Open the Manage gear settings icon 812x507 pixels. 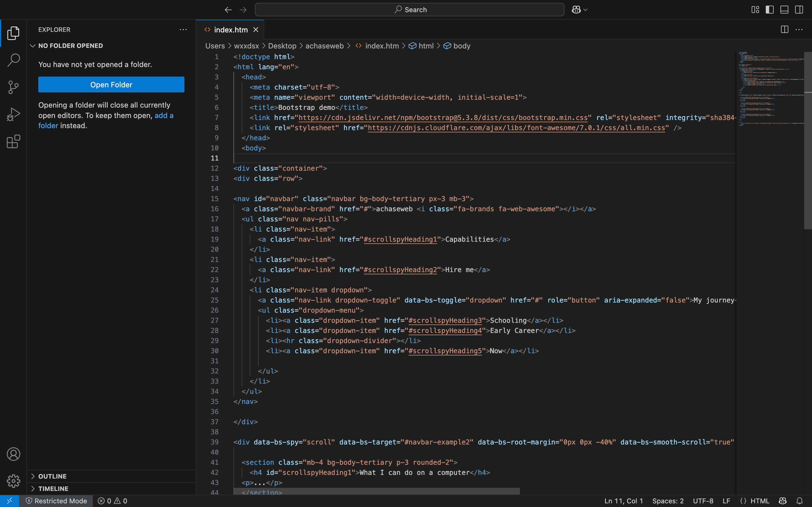click(x=14, y=481)
